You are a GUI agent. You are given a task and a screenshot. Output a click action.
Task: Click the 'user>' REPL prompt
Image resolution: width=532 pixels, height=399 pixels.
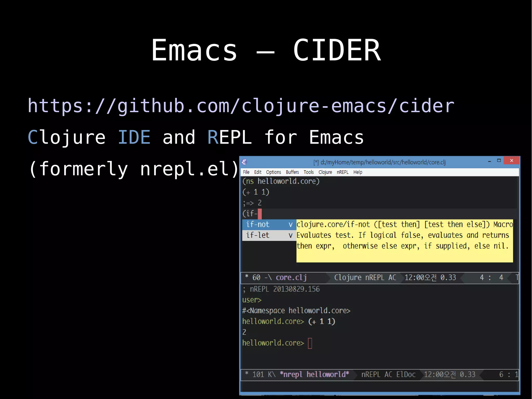252,300
